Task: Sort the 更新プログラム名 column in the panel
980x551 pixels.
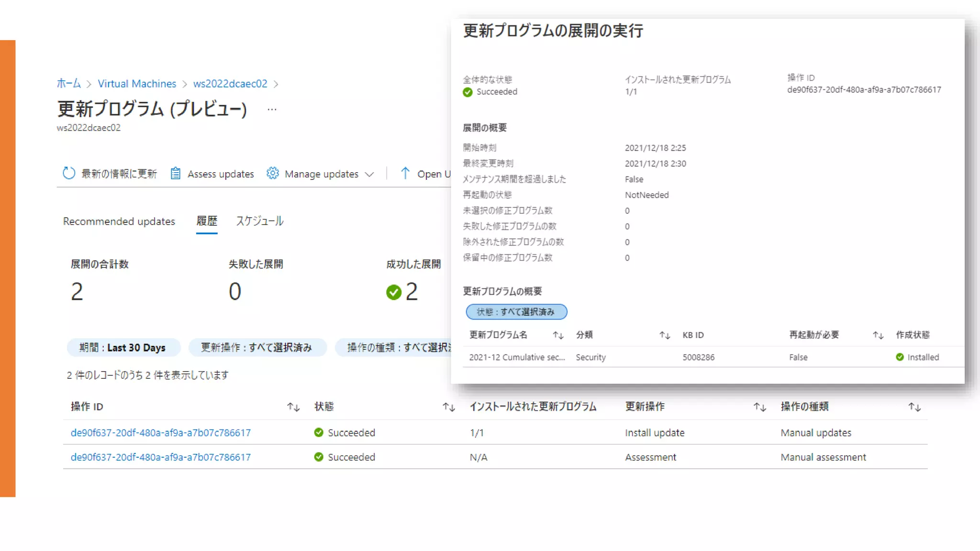Action: [558, 335]
